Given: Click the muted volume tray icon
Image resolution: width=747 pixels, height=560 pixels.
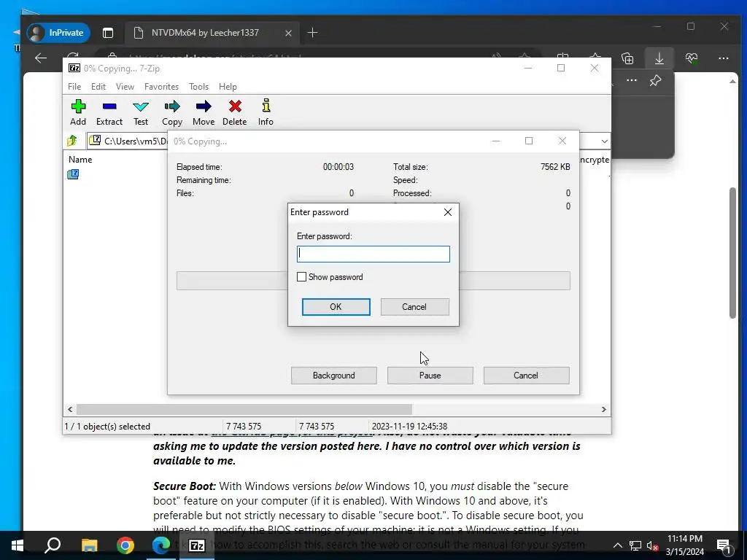Looking at the screenshot, I should [653, 545].
